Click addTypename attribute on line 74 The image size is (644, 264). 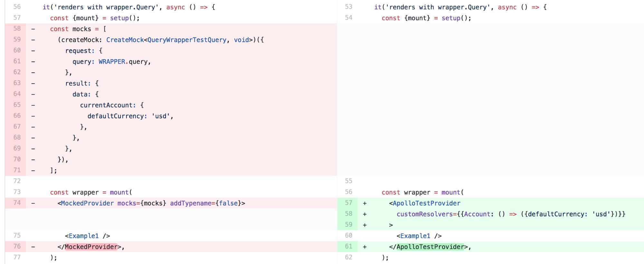coord(191,203)
